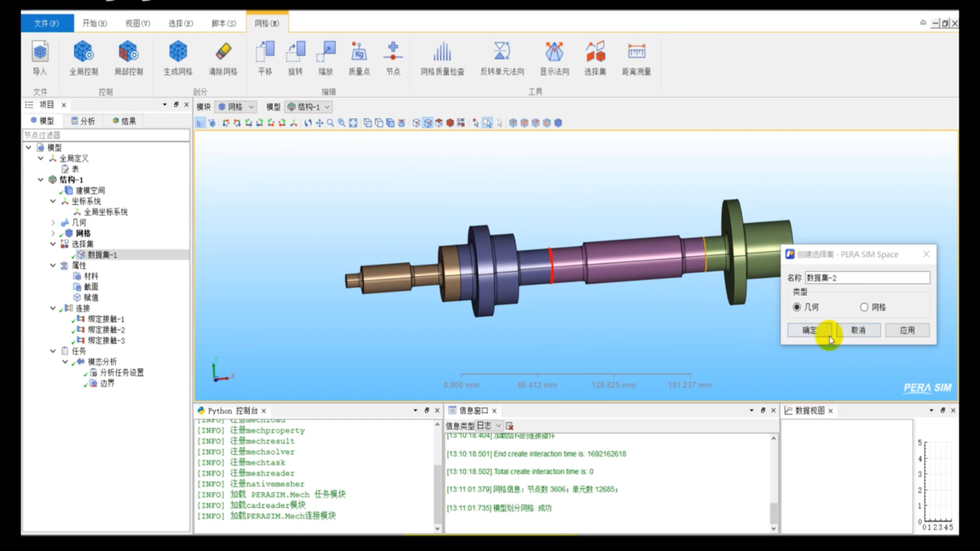Click the 确定 confirm button

click(x=809, y=331)
